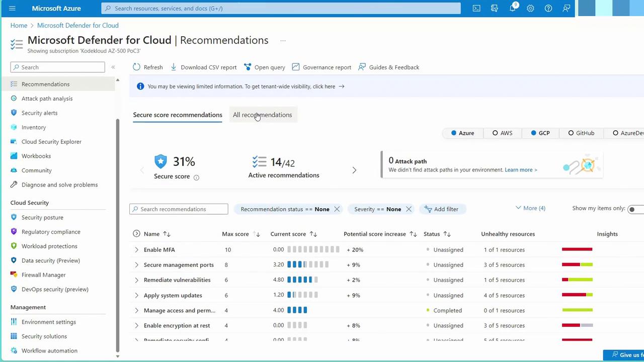Toggle the GitHub environment filter

pyautogui.click(x=581, y=133)
